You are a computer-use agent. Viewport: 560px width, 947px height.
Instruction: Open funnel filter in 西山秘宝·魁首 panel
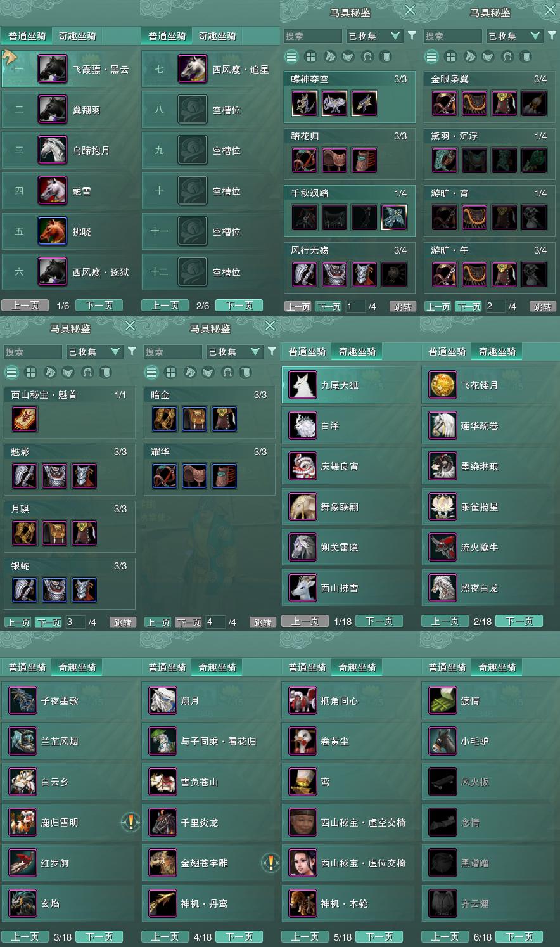(132, 351)
